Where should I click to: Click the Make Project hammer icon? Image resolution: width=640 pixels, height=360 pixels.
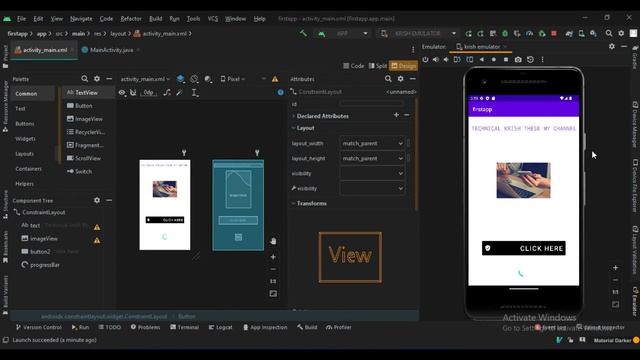click(x=303, y=33)
